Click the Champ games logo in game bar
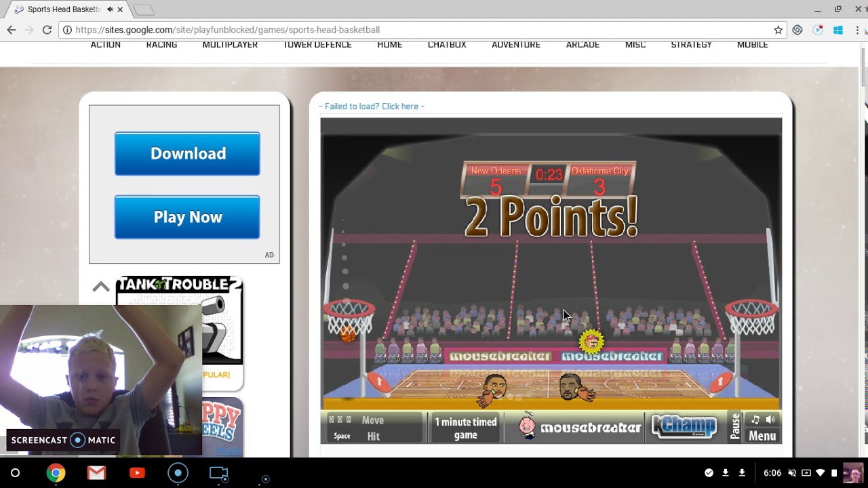 pos(684,426)
